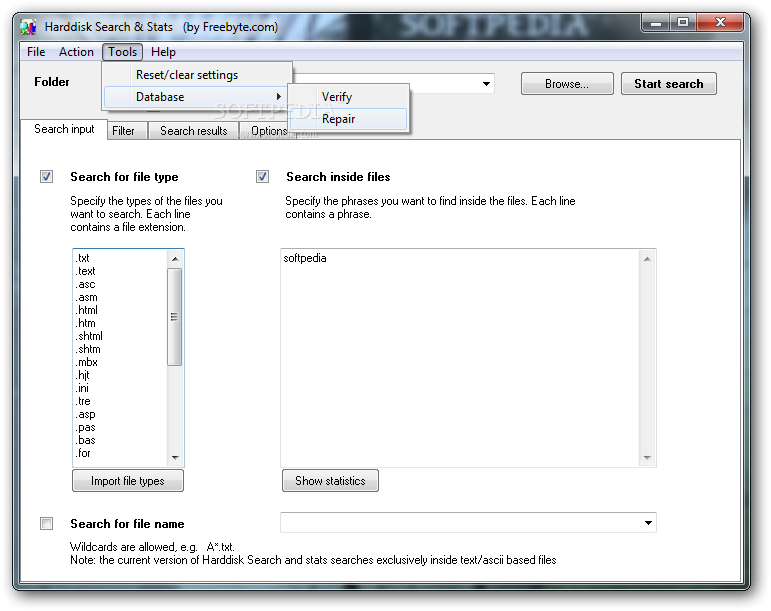Viewport: 771px width, 611px height.
Task: Switch to the Search input tab
Action: pyautogui.click(x=64, y=129)
